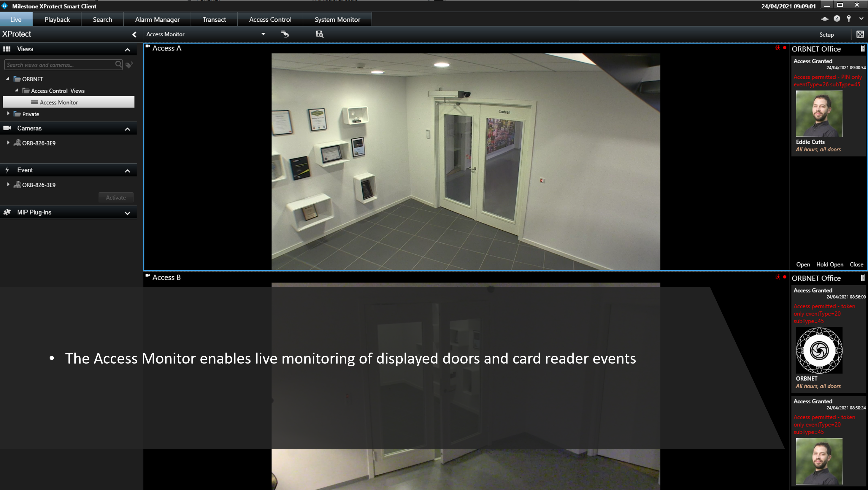Image resolution: width=868 pixels, height=490 pixels.
Task: Collapse the Views section chevron
Action: point(127,50)
